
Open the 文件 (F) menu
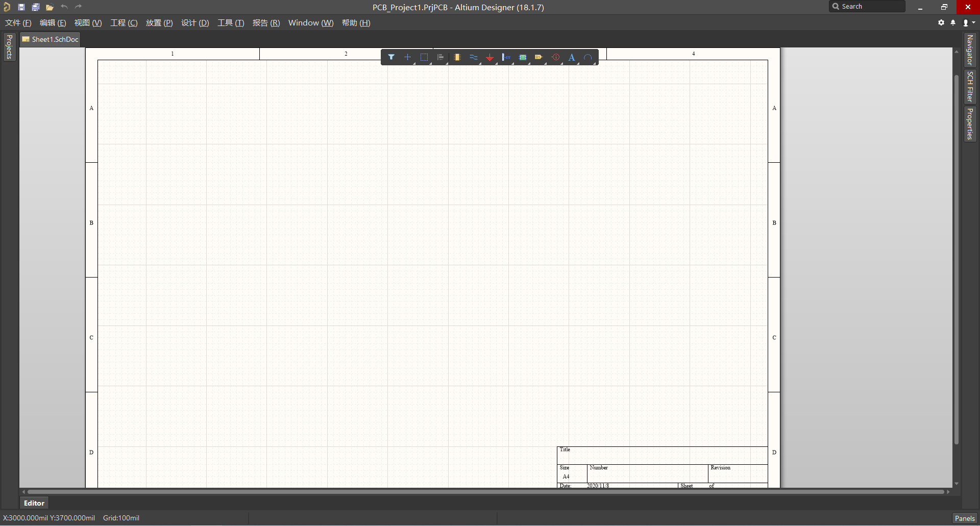point(18,23)
